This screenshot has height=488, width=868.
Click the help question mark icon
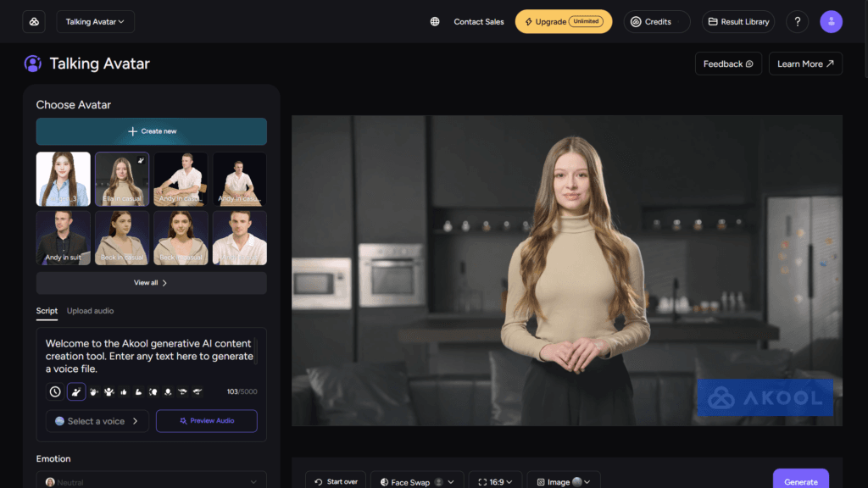click(x=797, y=22)
